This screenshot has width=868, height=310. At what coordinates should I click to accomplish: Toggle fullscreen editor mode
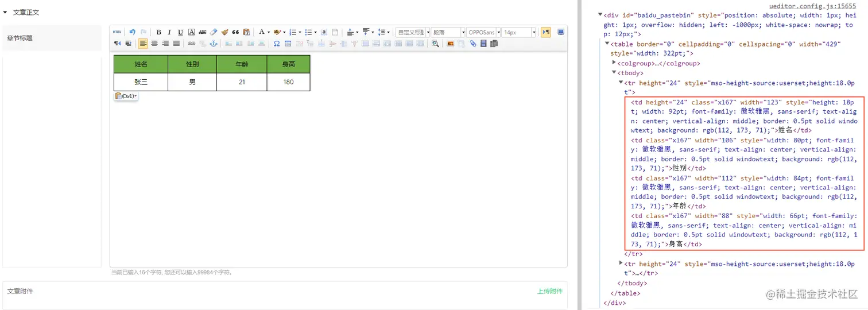coord(561,32)
